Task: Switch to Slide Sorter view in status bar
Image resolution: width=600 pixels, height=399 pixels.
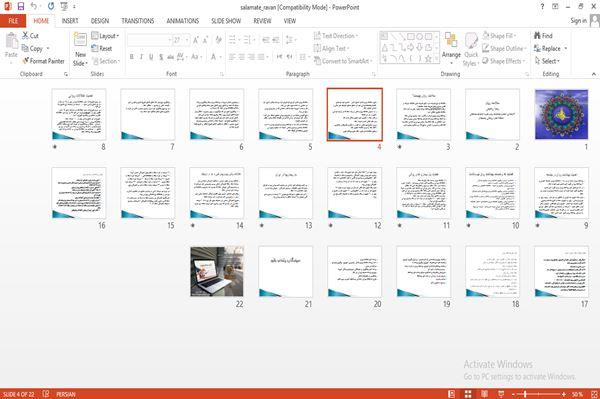Action: coord(468,394)
